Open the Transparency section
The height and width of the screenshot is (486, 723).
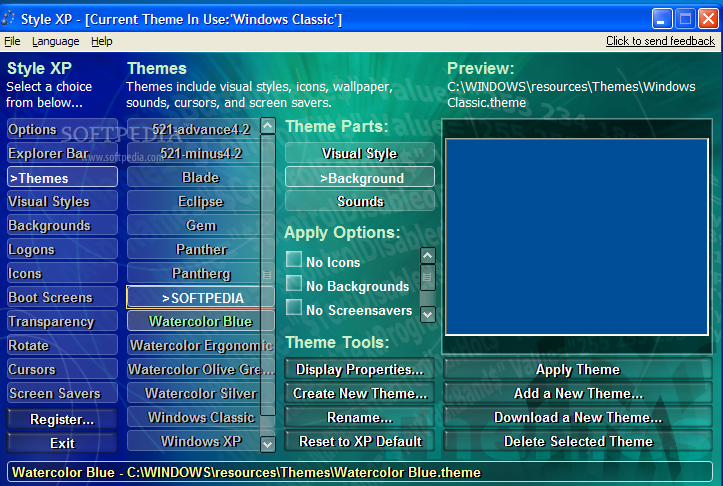(x=62, y=321)
